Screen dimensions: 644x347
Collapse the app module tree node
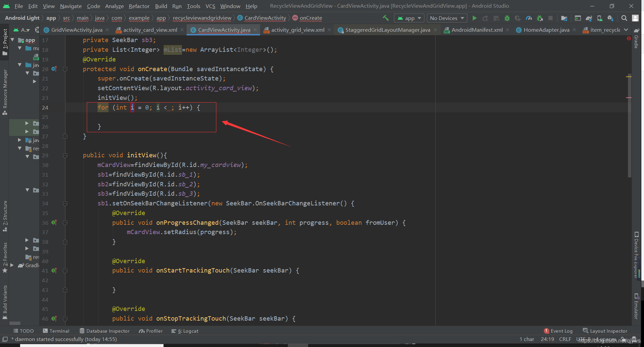[x=13, y=40]
